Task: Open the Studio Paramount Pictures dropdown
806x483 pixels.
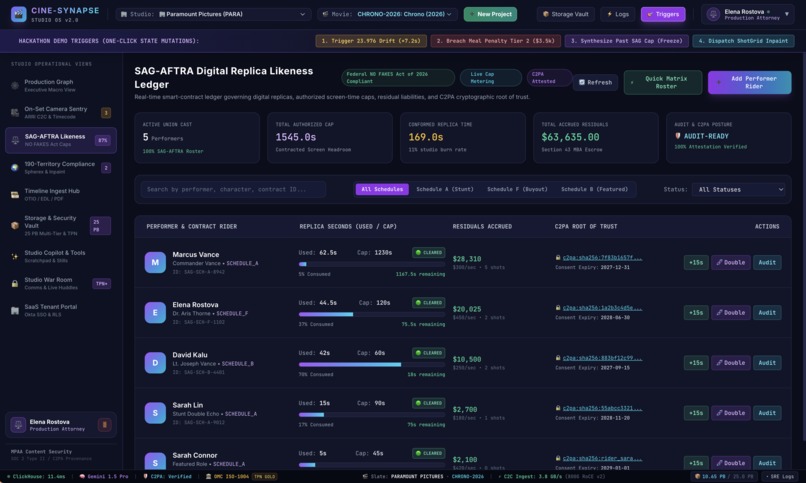Action: [213, 14]
